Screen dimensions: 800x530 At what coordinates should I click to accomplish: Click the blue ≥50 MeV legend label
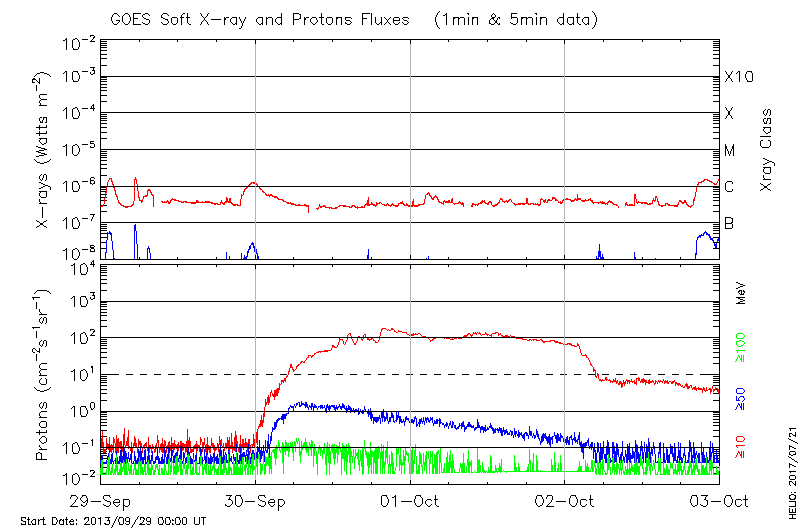[742, 399]
